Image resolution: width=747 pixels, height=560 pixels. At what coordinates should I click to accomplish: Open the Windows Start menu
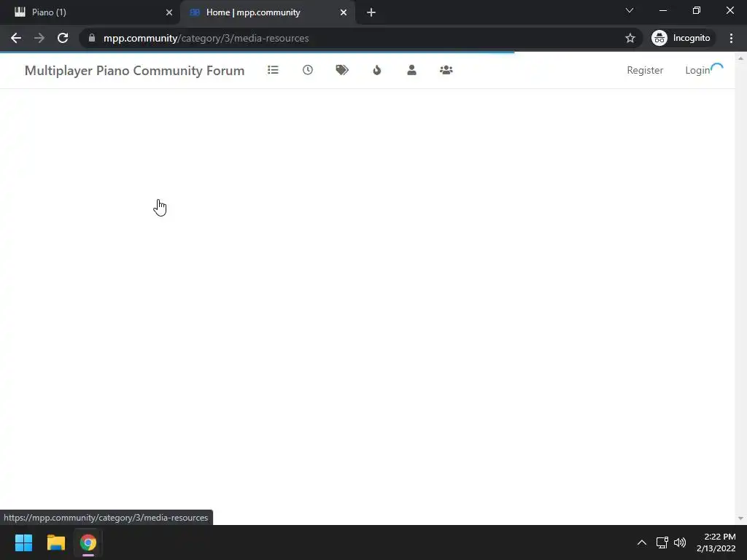[x=23, y=542]
